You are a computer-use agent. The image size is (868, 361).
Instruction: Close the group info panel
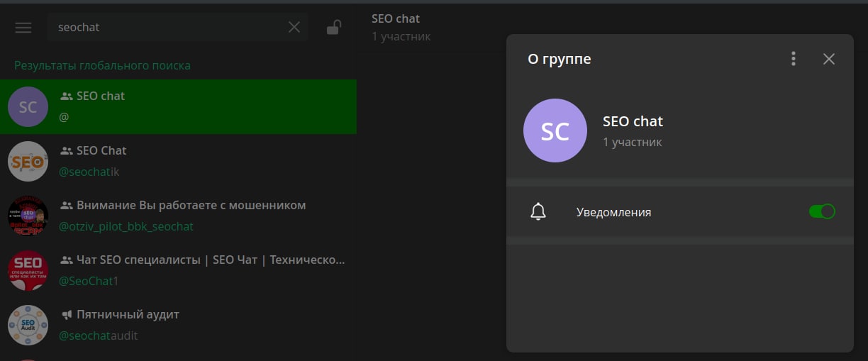pos(829,59)
